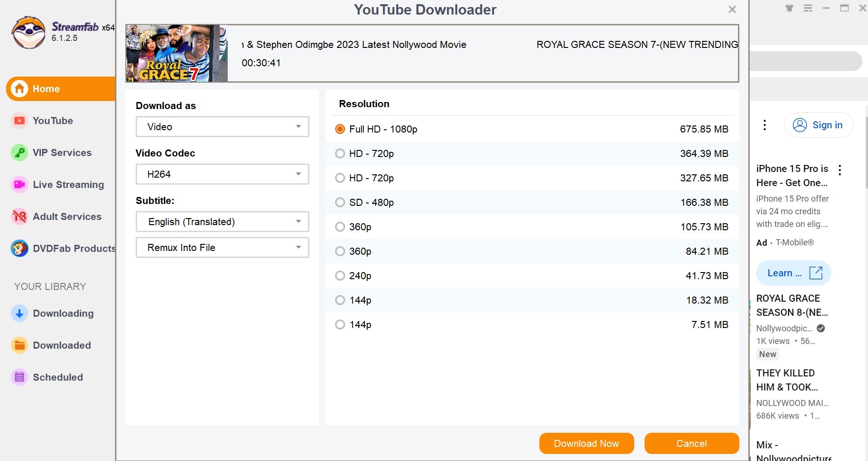Viewport: 868px width, 461px height.
Task: Click the NOLLYWOOD MAI... channel name
Action: tap(792, 403)
